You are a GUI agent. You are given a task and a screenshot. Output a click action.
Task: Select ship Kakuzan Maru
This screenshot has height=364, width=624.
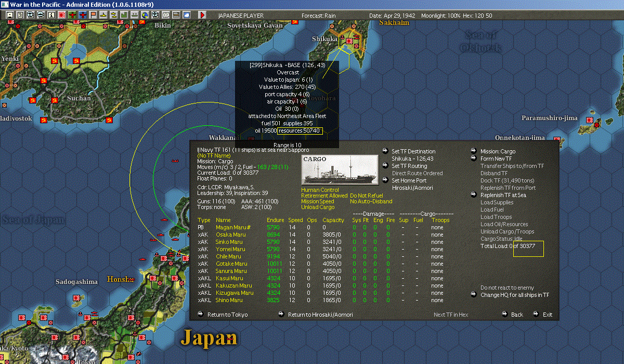[x=233, y=285]
